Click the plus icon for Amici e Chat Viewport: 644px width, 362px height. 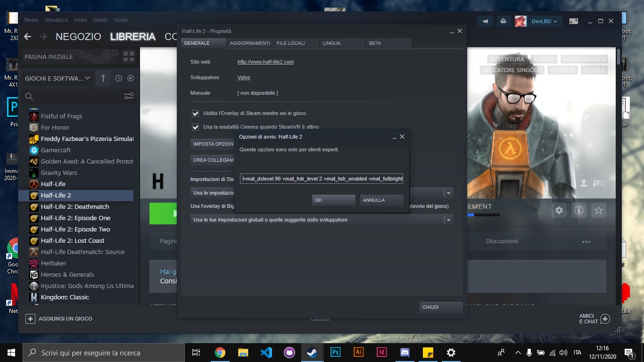click(x=605, y=319)
